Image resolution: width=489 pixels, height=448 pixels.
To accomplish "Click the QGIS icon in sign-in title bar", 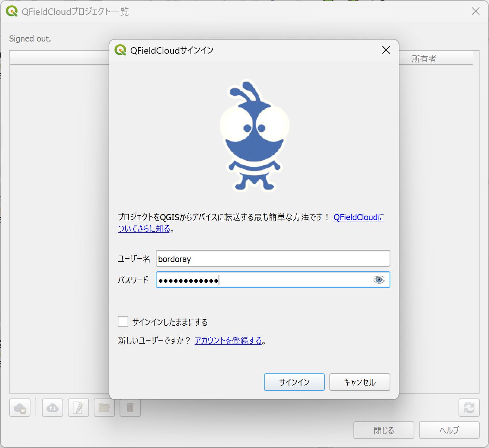I will 120,50.
